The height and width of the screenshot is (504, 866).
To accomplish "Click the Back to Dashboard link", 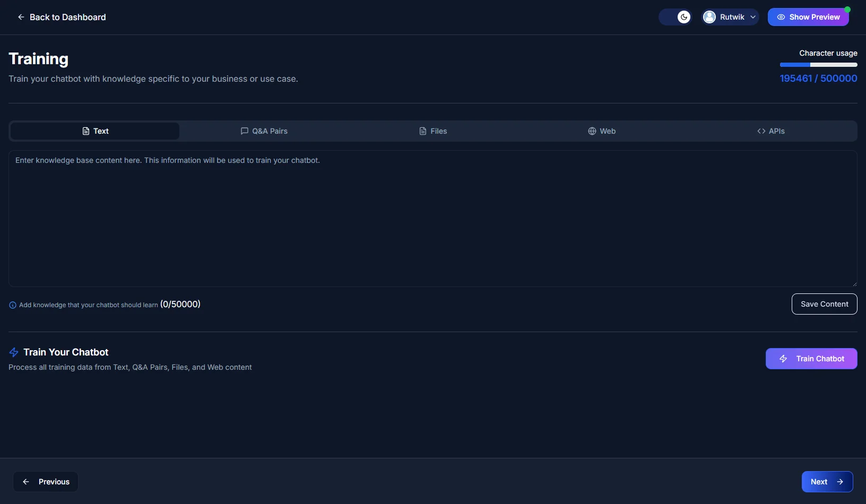I will (x=67, y=17).
